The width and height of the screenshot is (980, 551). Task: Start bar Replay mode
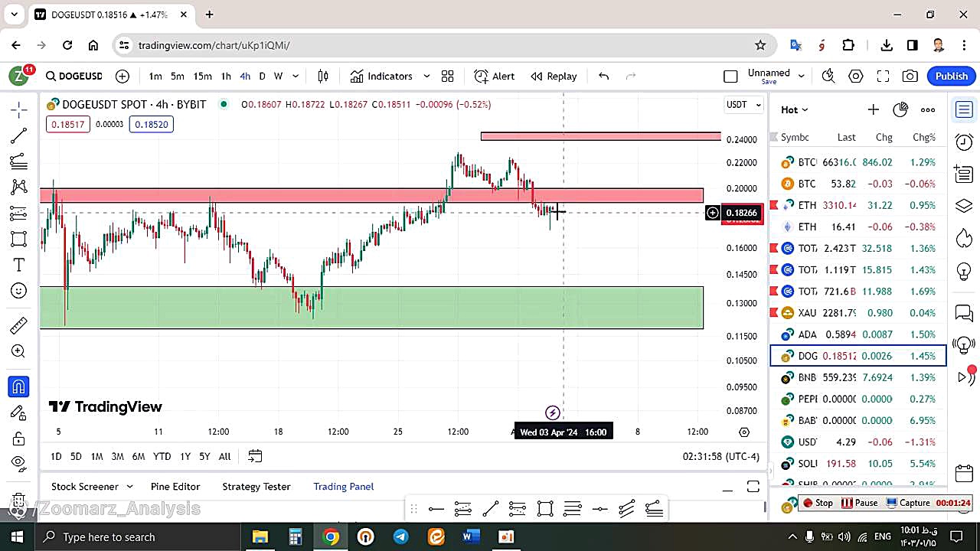554,76
